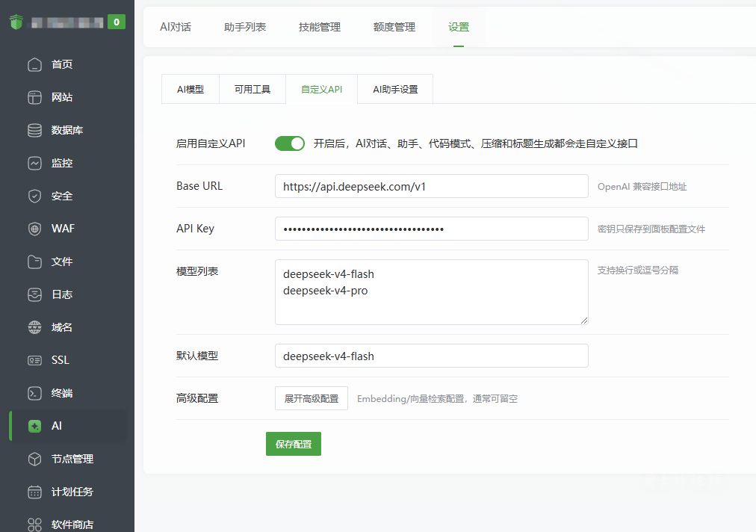Click into the 默认模型 default model field
Viewport: 756px width, 532px height.
(432, 356)
